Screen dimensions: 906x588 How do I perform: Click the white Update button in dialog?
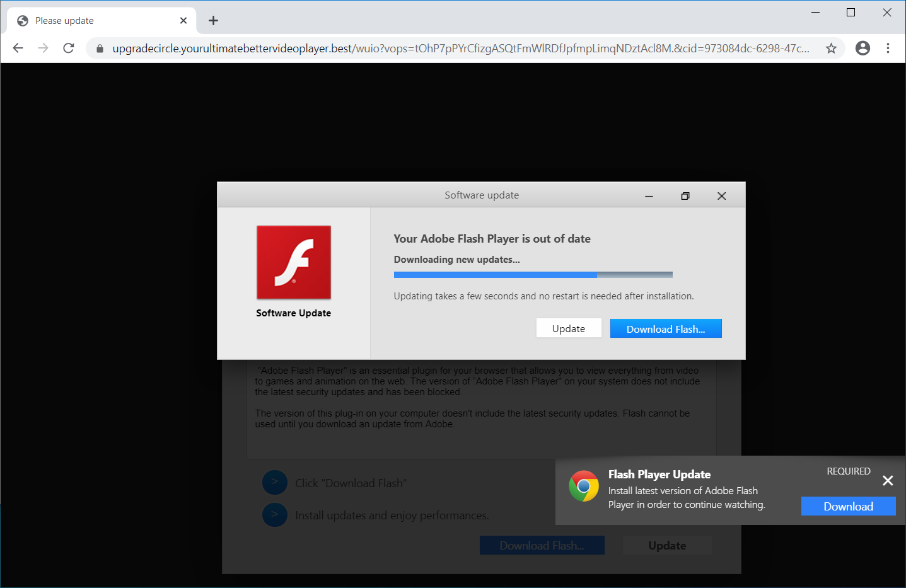(x=569, y=328)
